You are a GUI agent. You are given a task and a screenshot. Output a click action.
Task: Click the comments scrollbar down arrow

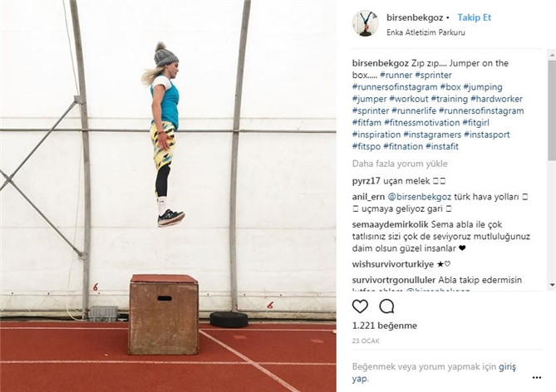[552, 285]
